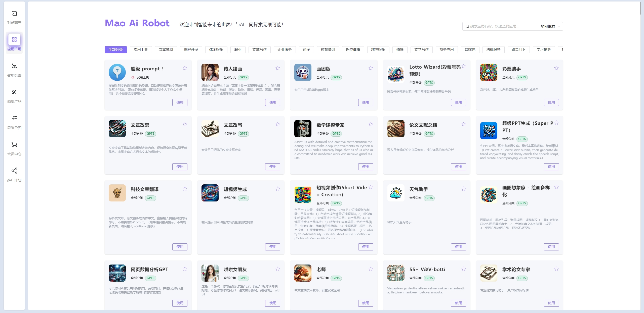The image size is (644, 313).
Task: Click 使用 on 短视频创作 card
Action: [x=366, y=247]
